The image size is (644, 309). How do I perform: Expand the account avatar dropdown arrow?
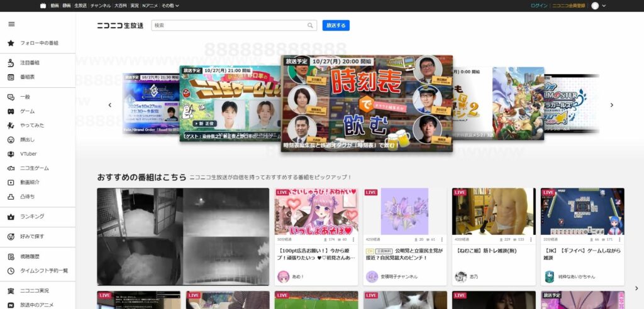click(x=604, y=6)
